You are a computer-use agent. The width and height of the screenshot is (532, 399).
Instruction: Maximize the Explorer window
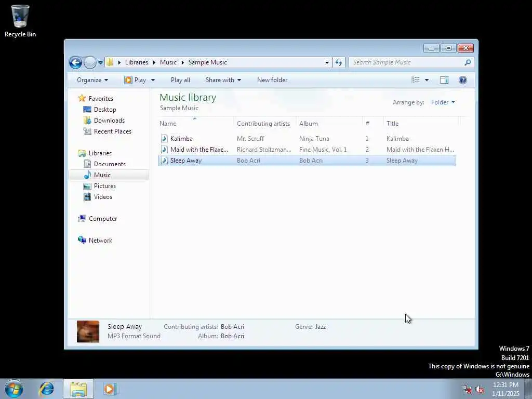coord(448,48)
